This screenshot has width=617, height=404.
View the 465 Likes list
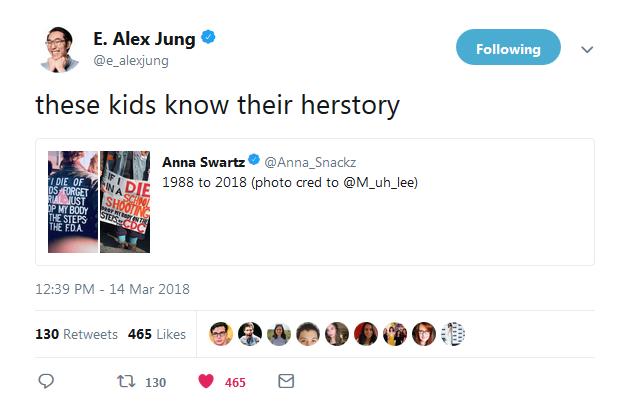click(157, 334)
